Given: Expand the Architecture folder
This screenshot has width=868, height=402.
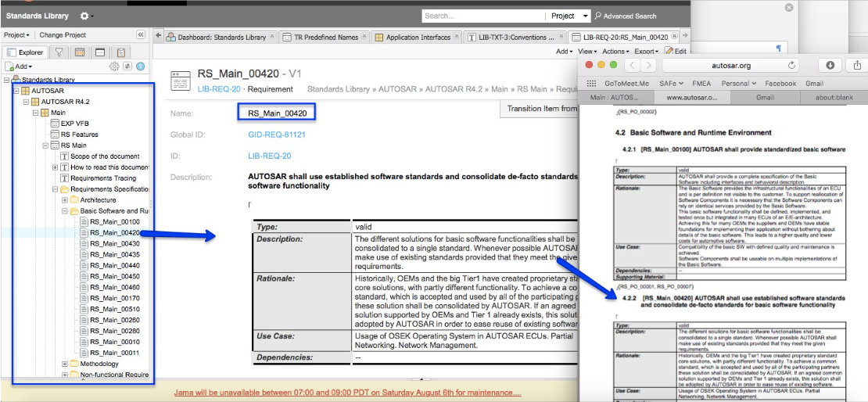Looking at the screenshot, I should click(65, 200).
